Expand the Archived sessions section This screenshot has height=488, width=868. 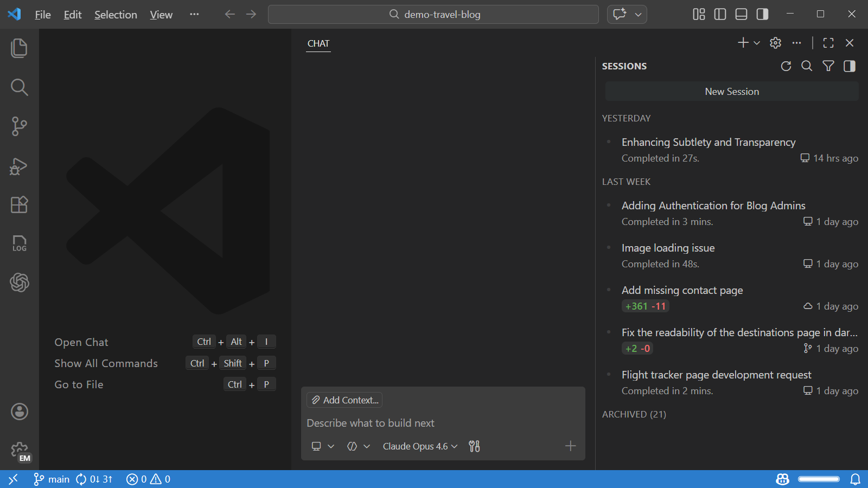634,414
